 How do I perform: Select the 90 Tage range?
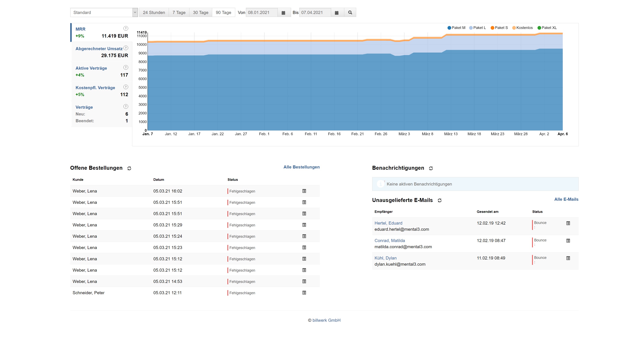223,13
